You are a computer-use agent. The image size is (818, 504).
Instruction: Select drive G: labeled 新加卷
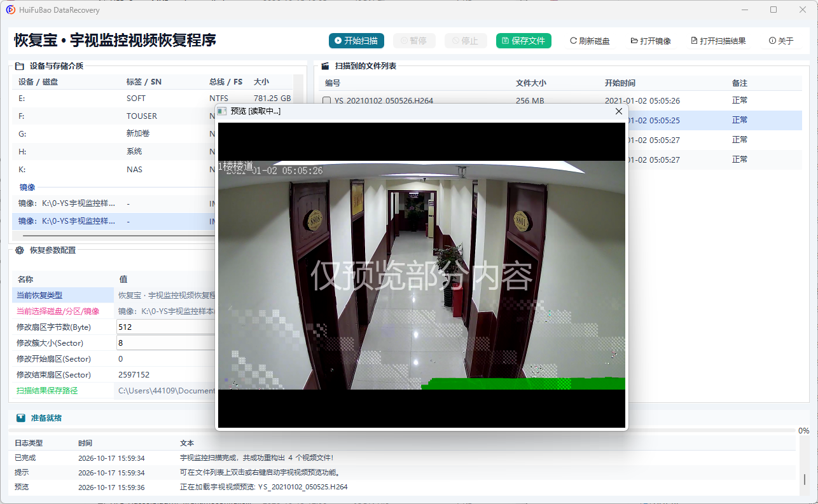153,134
